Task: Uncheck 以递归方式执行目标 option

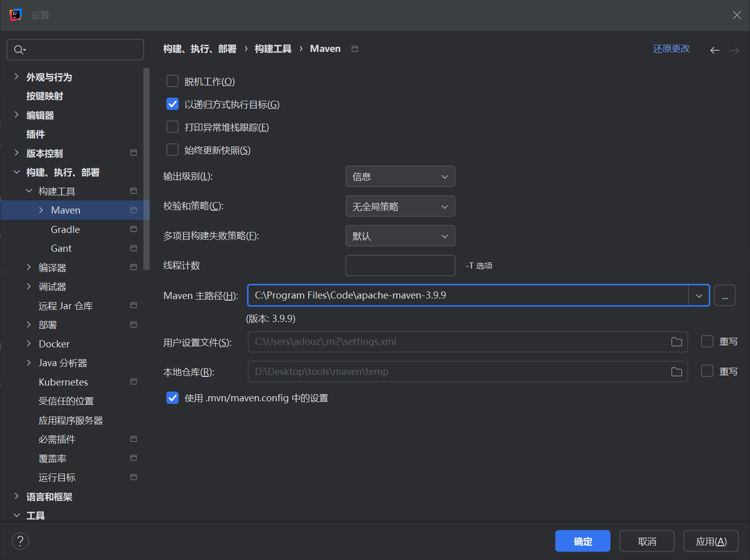Action: click(172, 104)
